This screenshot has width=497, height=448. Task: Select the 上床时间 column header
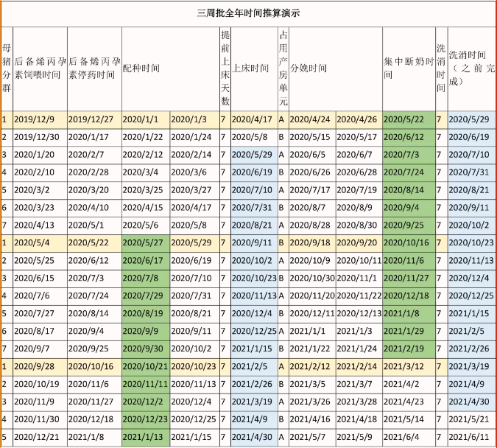coord(255,69)
